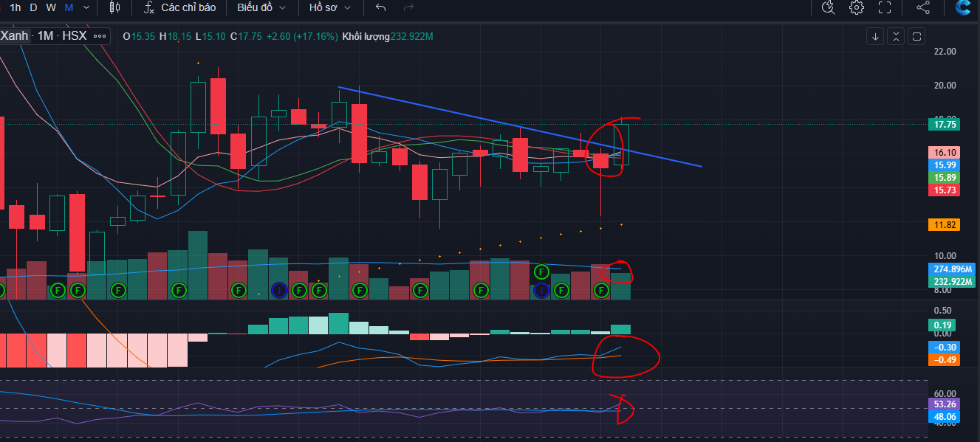Redo the chart action

pos(408,7)
